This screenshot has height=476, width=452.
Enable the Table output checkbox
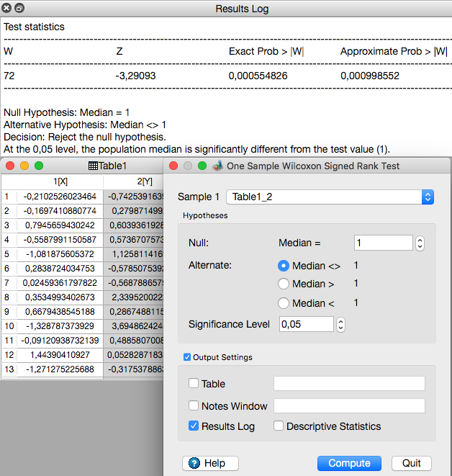coord(194,384)
